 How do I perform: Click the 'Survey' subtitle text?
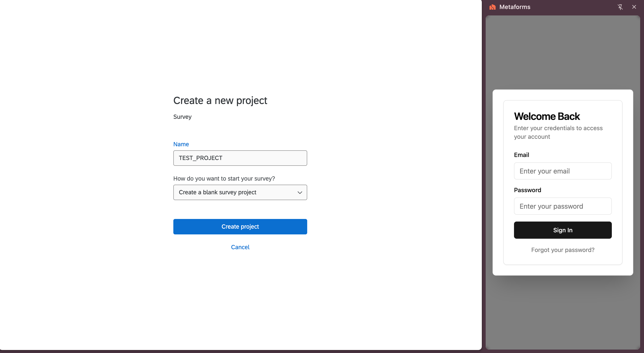pos(182,117)
